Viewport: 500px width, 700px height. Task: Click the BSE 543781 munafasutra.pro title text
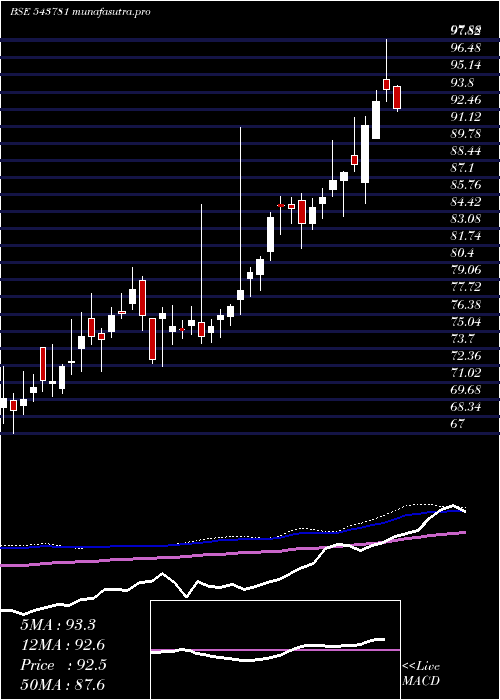click(80, 12)
